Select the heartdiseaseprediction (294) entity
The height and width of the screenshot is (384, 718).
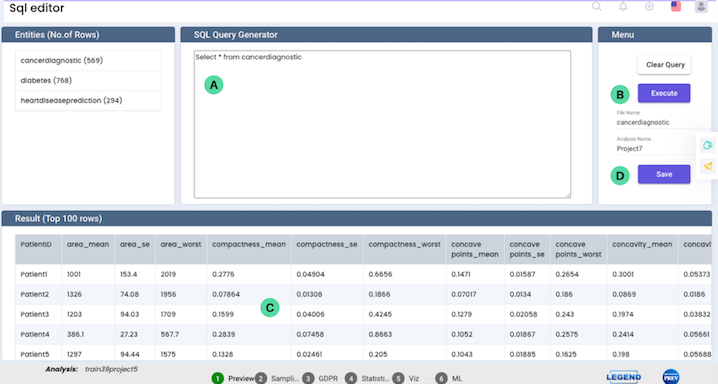pyautogui.click(x=88, y=100)
